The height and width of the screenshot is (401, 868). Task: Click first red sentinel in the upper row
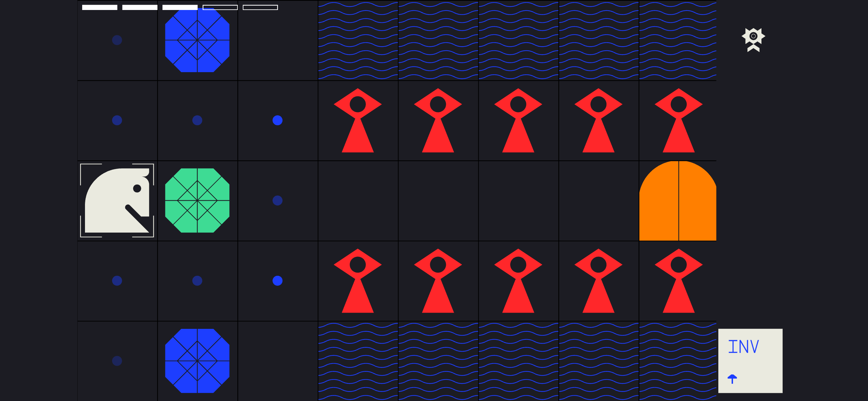coord(357,120)
